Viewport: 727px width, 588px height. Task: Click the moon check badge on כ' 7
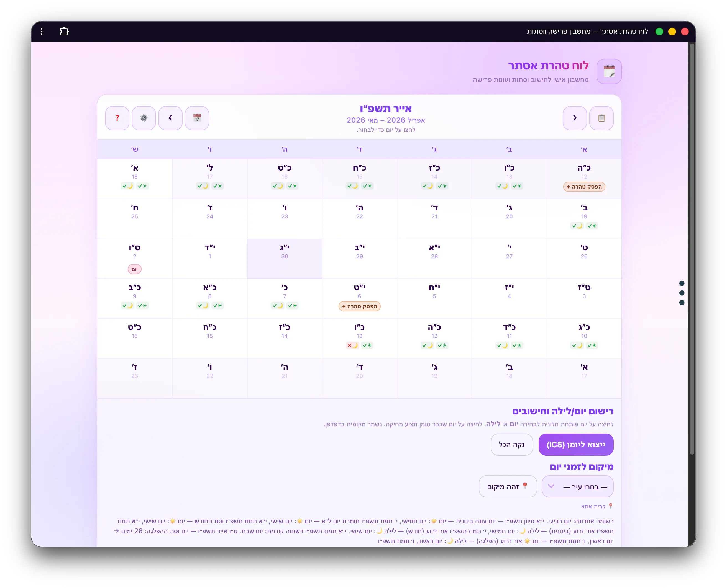[x=278, y=305]
